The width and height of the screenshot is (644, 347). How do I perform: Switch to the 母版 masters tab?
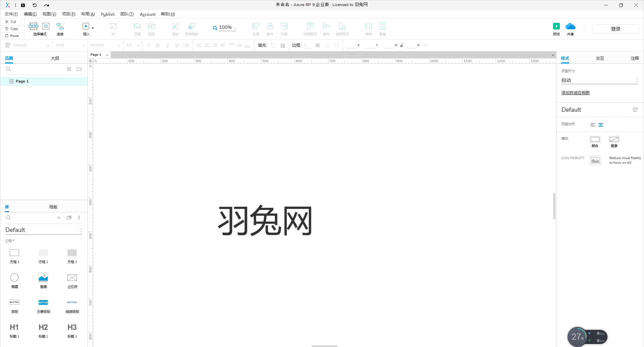(53, 207)
